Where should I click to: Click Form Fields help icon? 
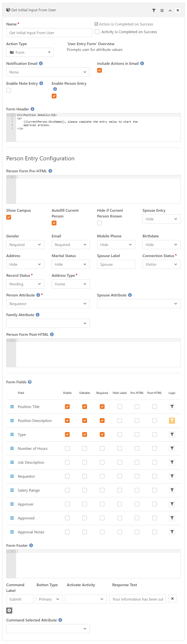coord(30,382)
